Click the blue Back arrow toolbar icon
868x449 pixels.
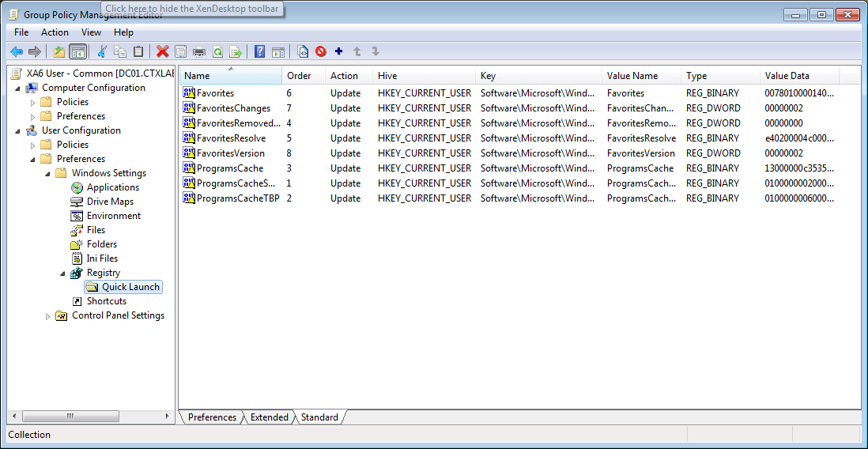[17, 52]
